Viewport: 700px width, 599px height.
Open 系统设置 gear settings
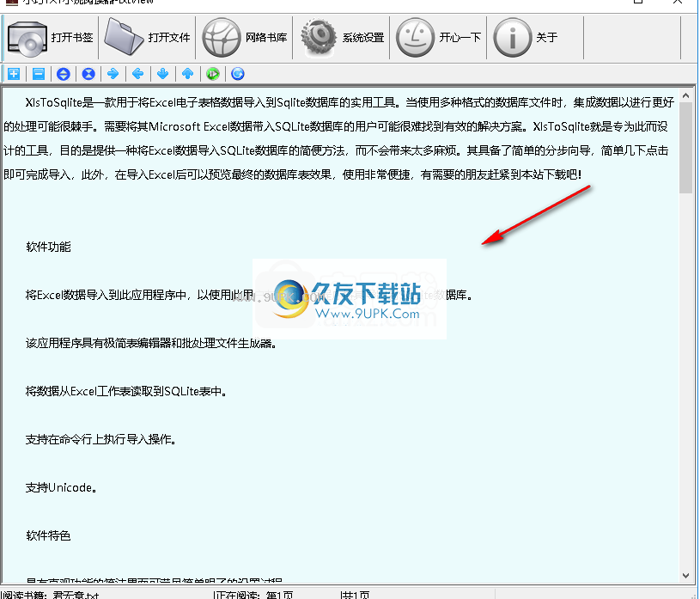click(342, 38)
